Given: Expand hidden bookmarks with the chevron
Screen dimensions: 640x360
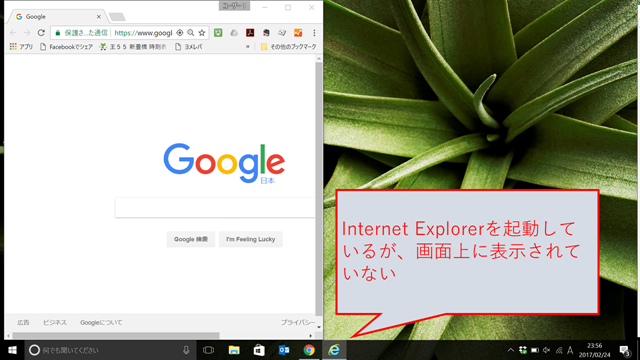Looking at the screenshot, I should (x=247, y=47).
